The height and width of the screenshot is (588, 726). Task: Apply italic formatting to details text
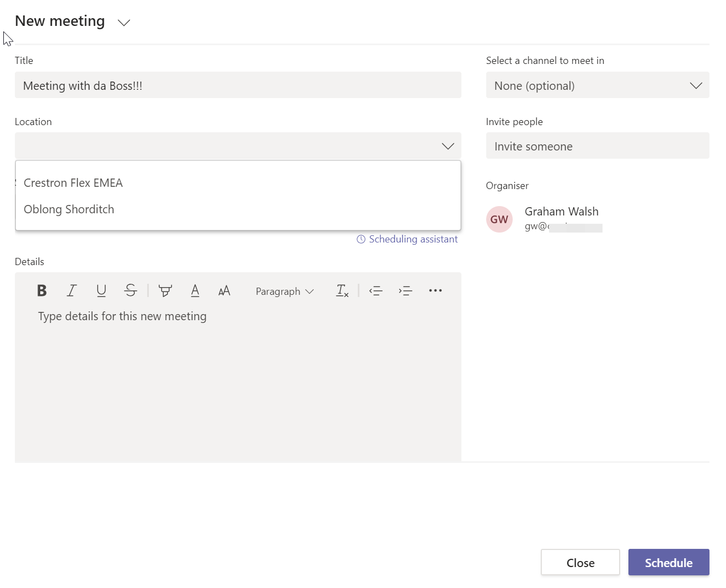point(72,290)
